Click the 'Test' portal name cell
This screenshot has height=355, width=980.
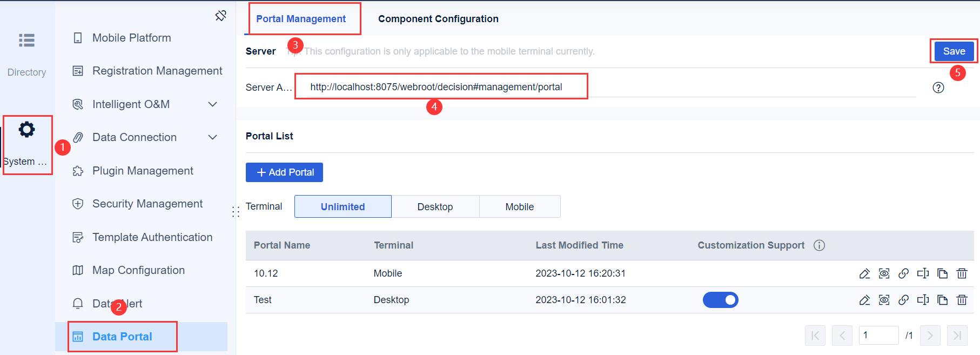pyautogui.click(x=263, y=300)
